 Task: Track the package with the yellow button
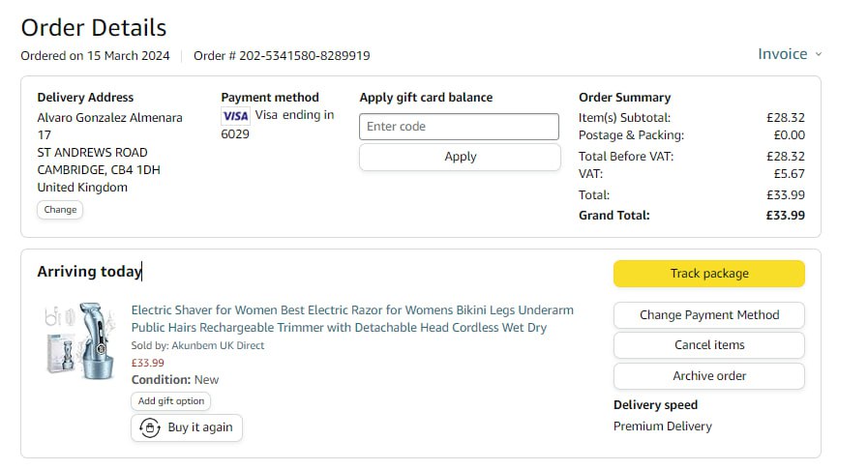tap(708, 274)
